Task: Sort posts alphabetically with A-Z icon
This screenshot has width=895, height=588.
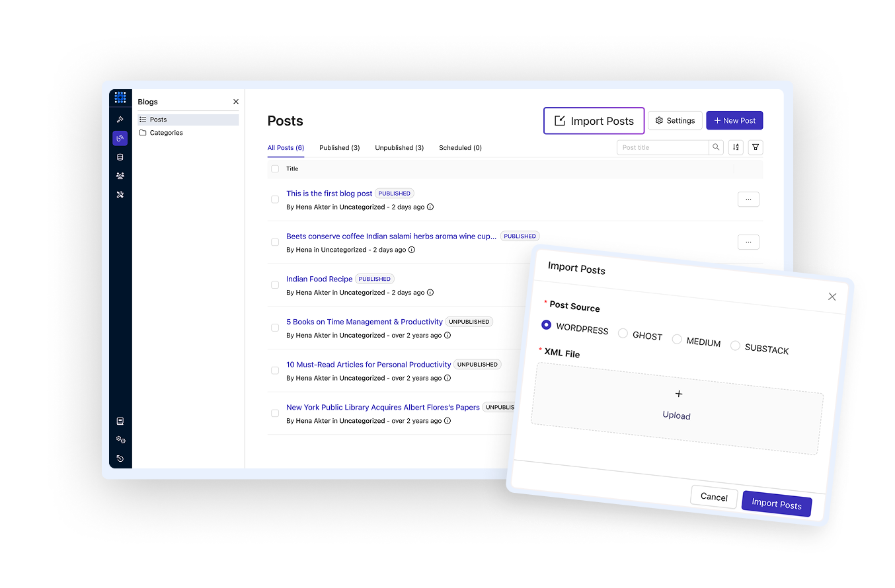Action: [x=735, y=147]
